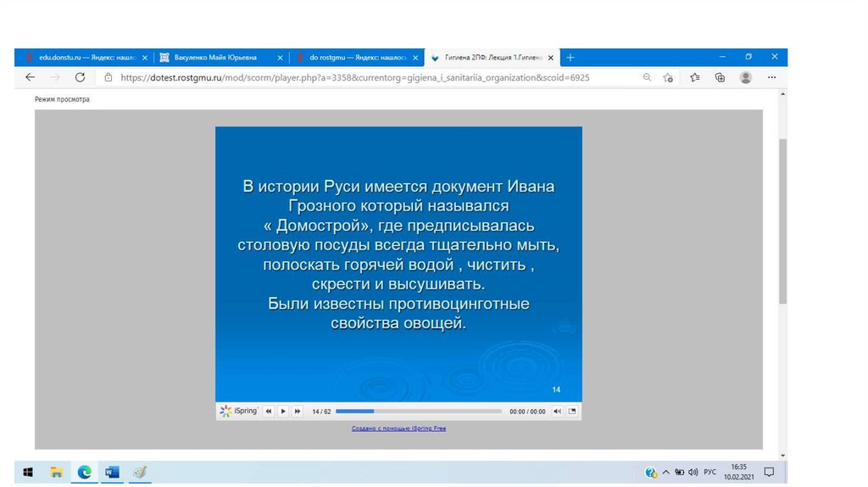Click the slide progress bar

418,411
